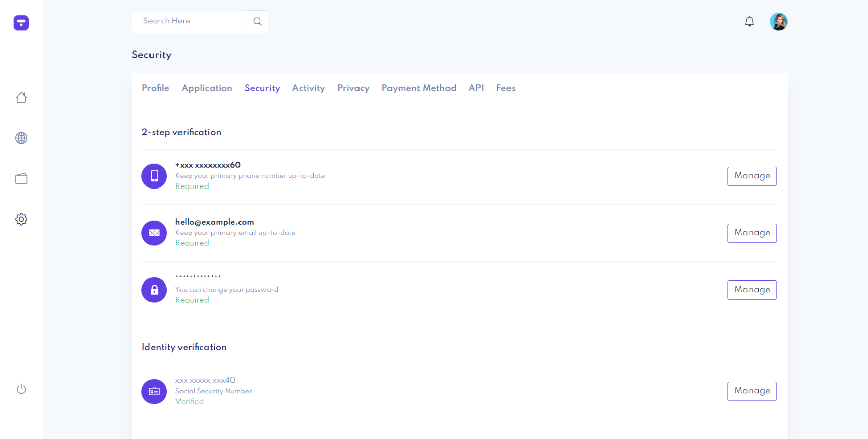Open the API tab
The width and height of the screenshot is (868, 439).
[476, 88]
